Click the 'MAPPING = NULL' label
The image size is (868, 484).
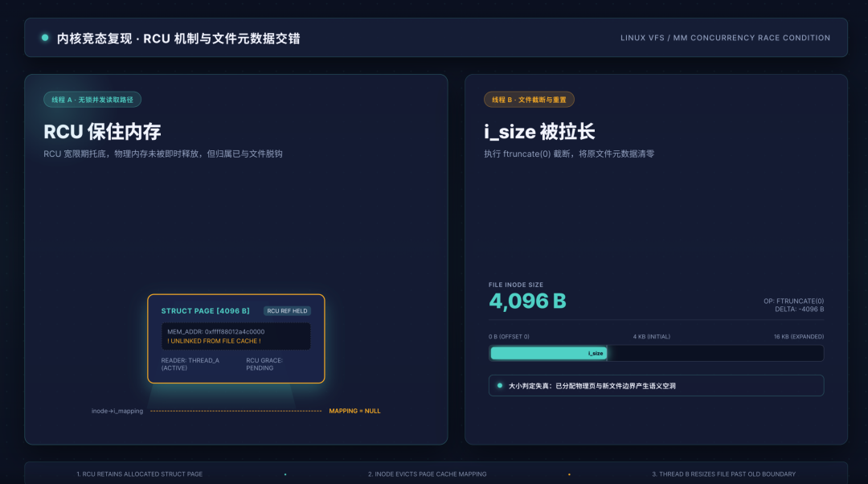[354, 411]
